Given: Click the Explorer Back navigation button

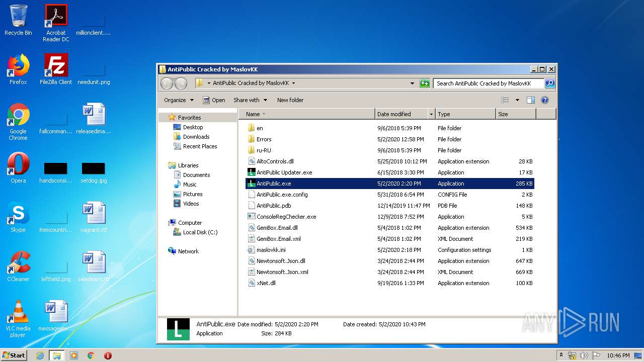Looking at the screenshot, I should tap(167, 83).
